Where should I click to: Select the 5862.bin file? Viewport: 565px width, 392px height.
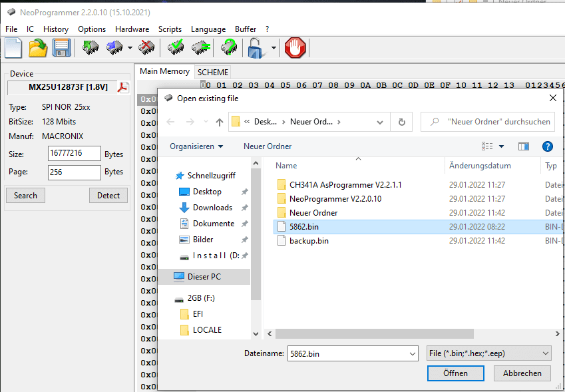(303, 227)
